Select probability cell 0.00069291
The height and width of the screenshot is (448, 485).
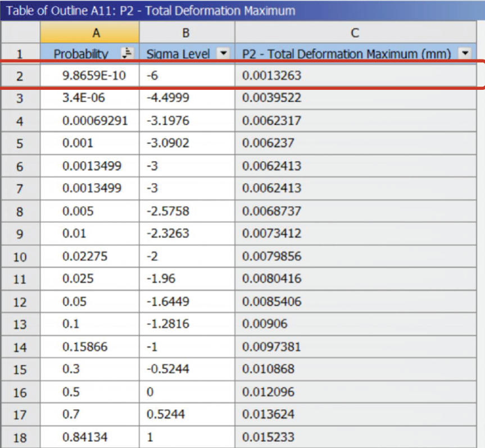[x=90, y=121]
